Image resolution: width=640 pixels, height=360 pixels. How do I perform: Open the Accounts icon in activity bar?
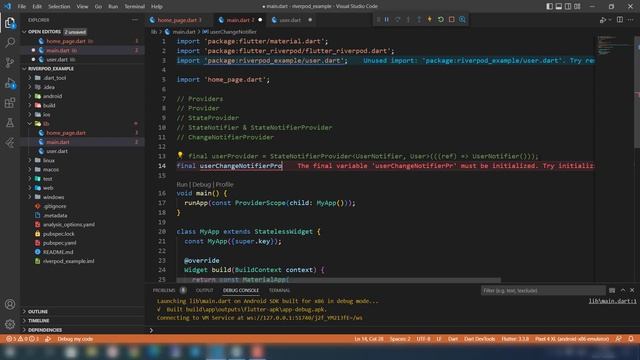(10, 304)
